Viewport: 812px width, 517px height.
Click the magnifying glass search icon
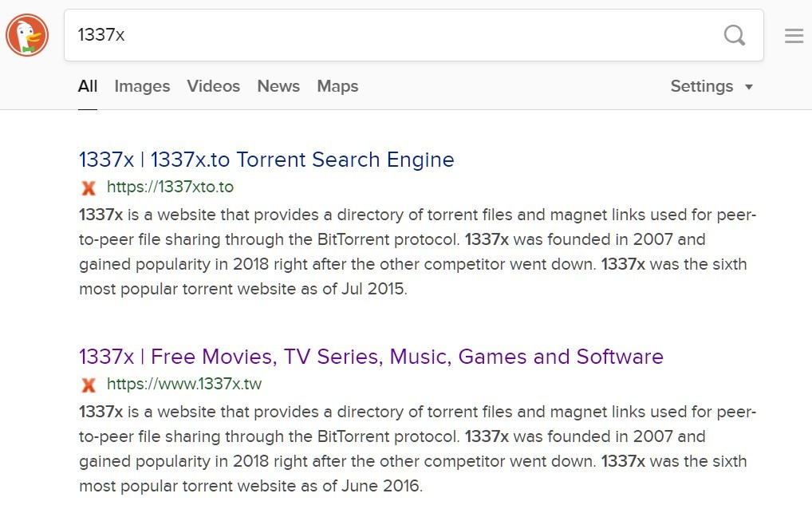point(735,35)
